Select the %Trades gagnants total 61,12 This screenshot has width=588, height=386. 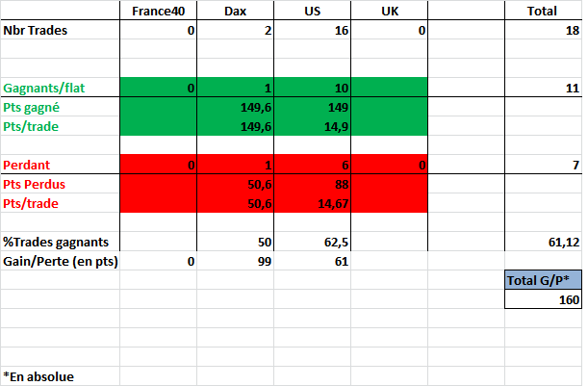point(543,242)
